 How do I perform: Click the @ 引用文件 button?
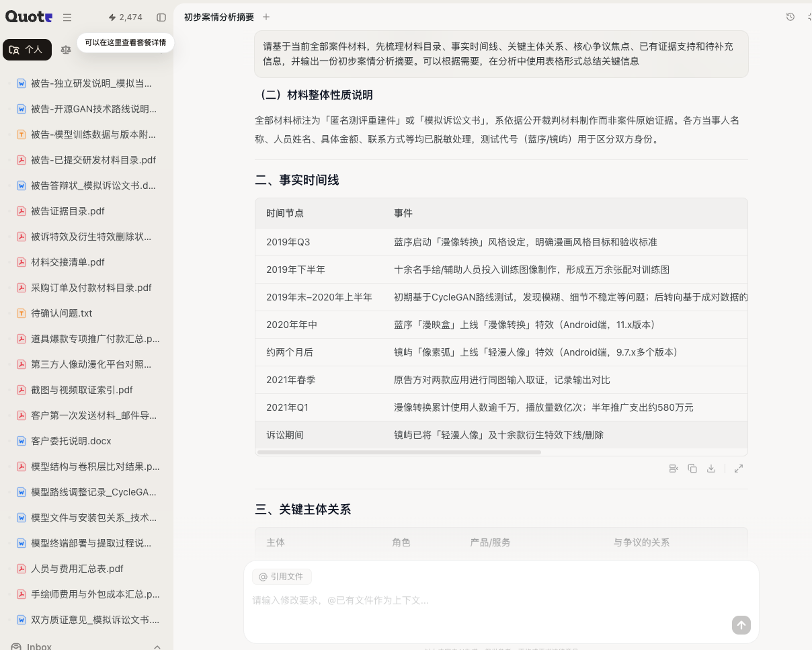pyautogui.click(x=282, y=577)
